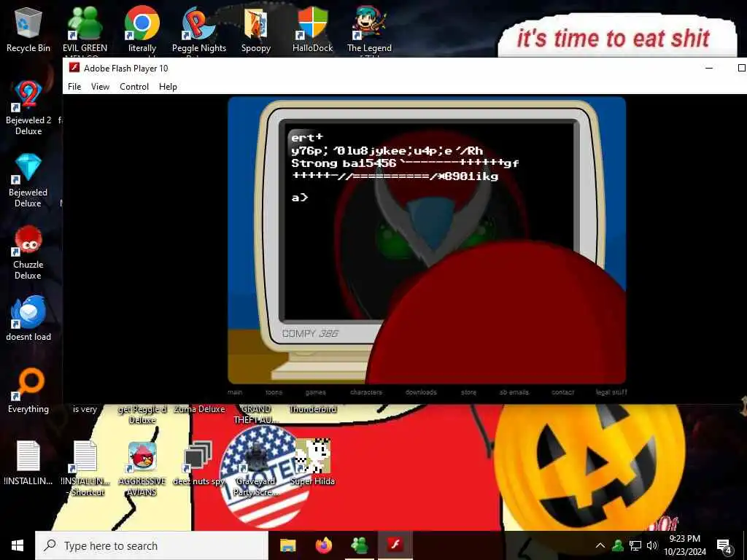Screen dimensions: 747x560
Task: Open The Legend game shortcut
Action: pyautogui.click(x=369, y=29)
